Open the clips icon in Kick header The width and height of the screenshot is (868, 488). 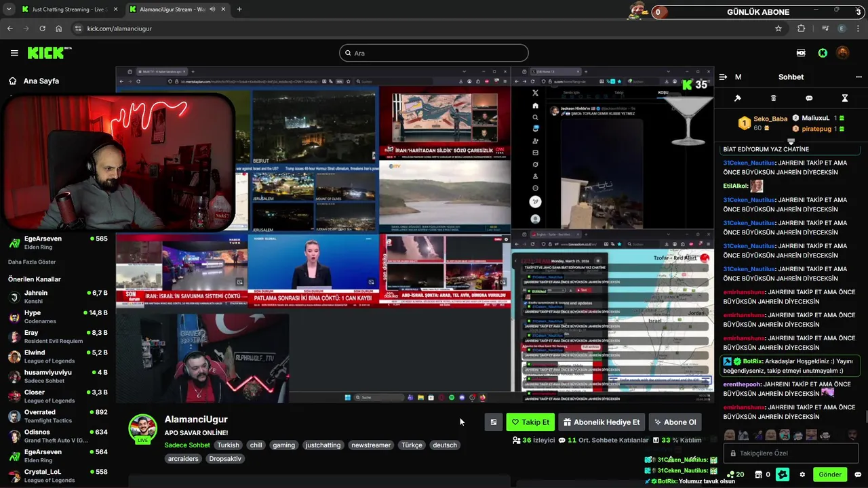pyautogui.click(x=802, y=53)
